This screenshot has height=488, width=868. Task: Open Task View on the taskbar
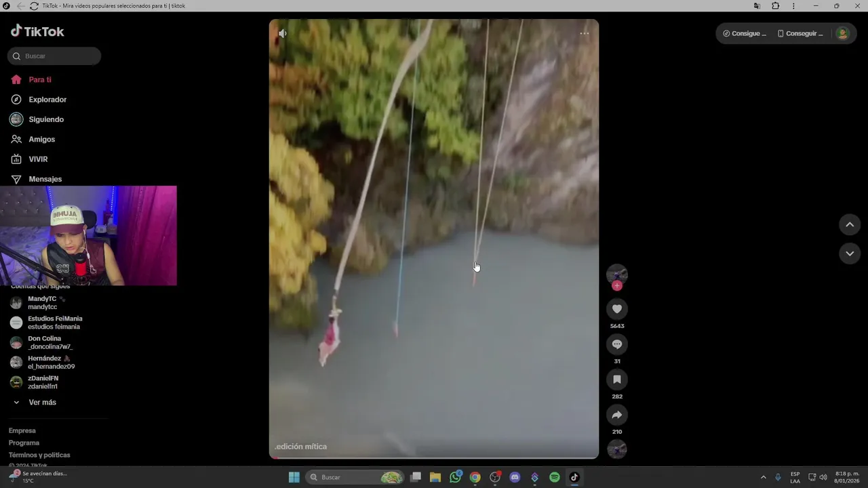(x=416, y=477)
